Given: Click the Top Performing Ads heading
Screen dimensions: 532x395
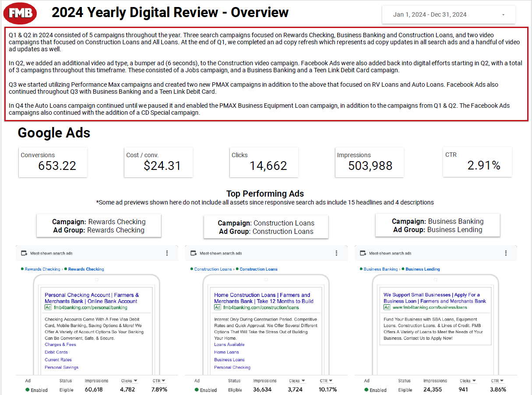Looking at the screenshot, I should pyautogui.click(x=265, y=194).
